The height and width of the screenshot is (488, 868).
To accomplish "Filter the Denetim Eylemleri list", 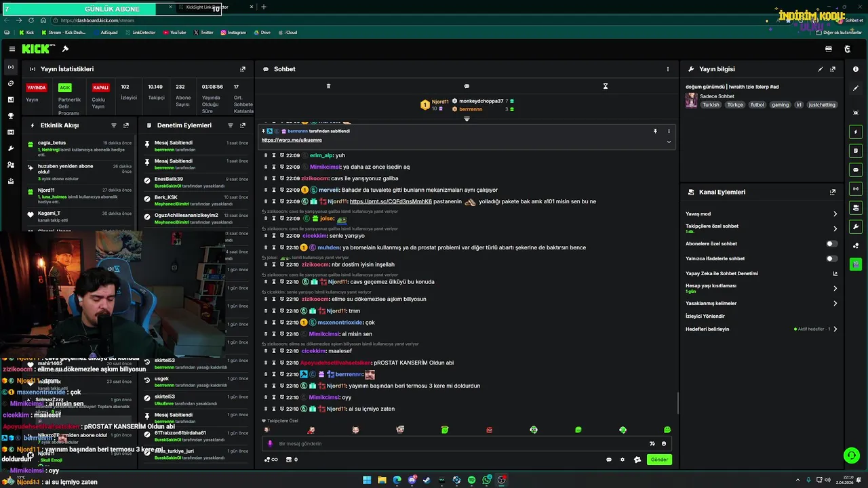I will [x=231, y=125].
